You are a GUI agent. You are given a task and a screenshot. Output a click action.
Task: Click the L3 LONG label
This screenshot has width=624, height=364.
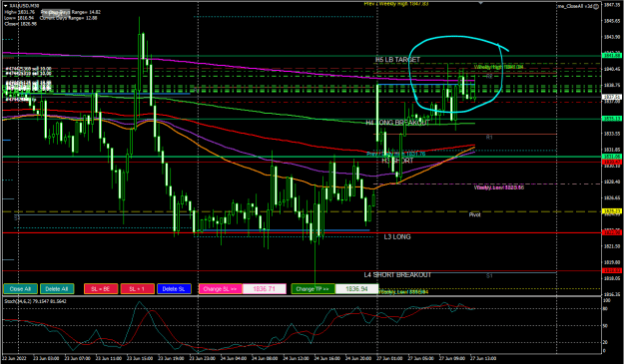397,236
